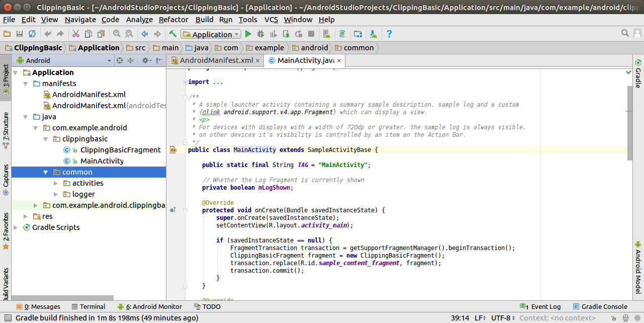Open the Event Log
The height and width of the screenshot is (323, 644).
540,306
